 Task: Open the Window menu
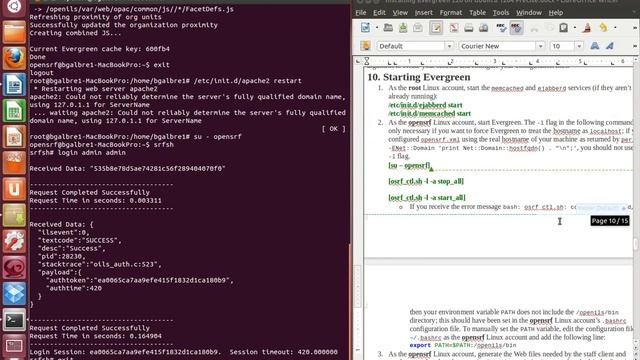click(529, 13)
